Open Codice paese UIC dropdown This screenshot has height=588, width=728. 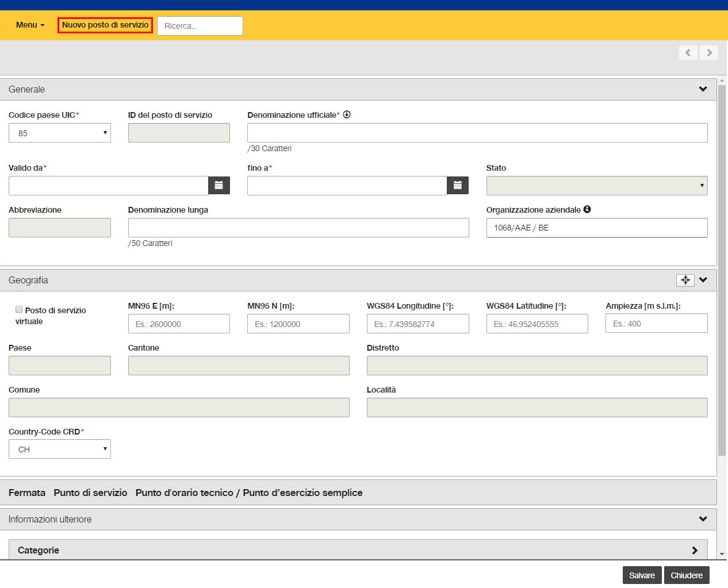coord(60,133)
